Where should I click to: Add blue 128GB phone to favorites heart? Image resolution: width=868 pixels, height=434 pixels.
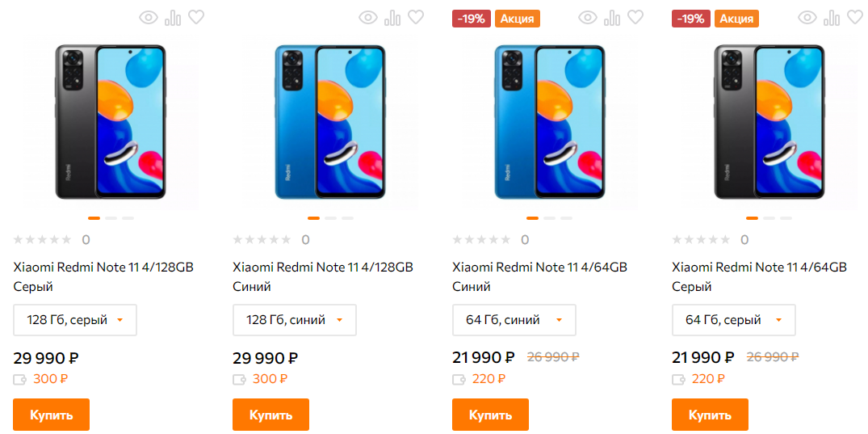pos(416,18)
